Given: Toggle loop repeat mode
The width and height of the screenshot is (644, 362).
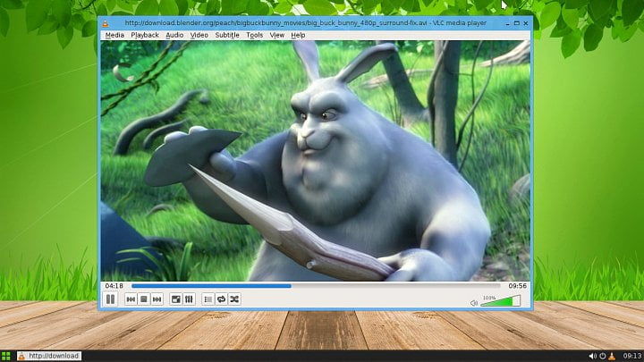Looking at the screenshot, I should coord(222,299).
